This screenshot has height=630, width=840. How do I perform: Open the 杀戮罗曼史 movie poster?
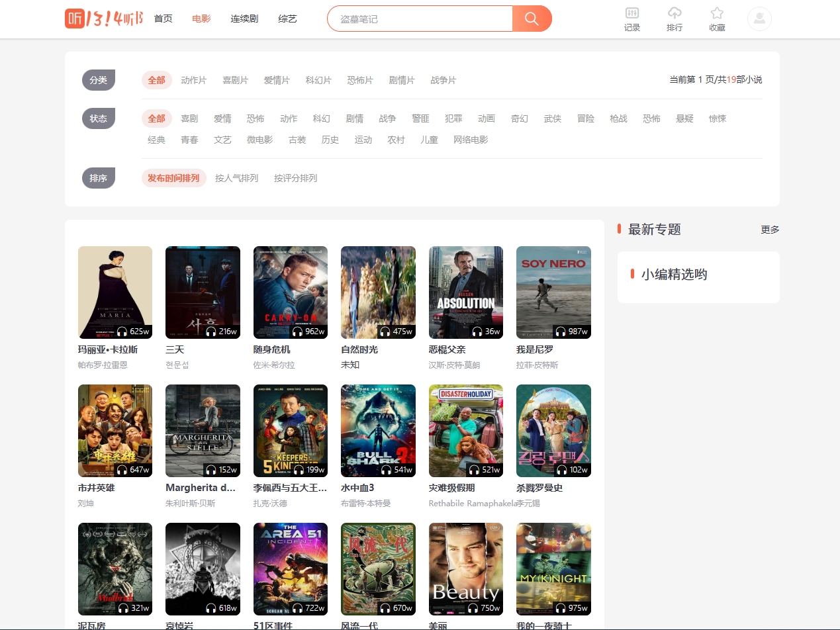coord(553,431)
